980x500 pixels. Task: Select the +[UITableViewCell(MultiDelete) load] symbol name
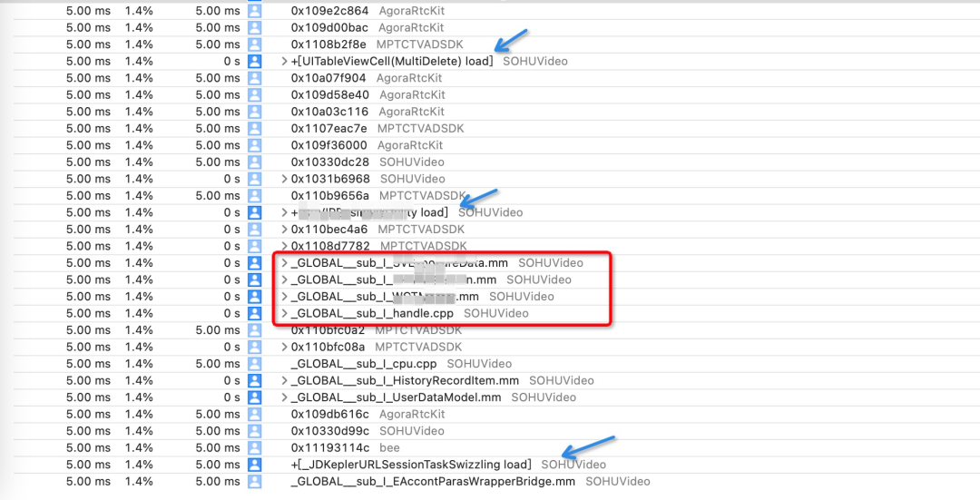pyautogui.click(x=392, y=61)
